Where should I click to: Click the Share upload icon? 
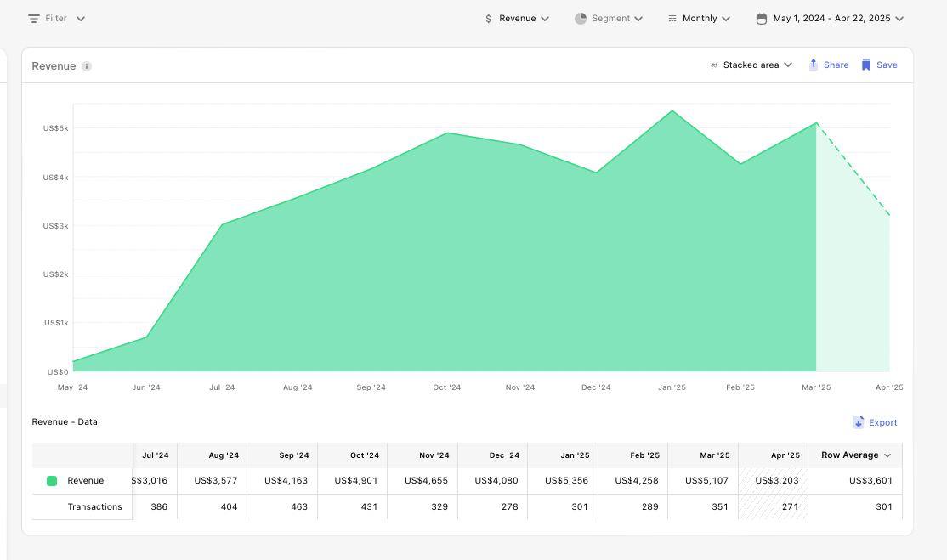point(813,65)
